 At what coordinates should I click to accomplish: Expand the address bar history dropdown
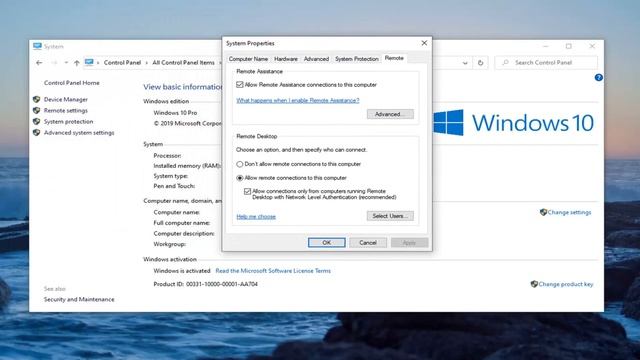pyautogui.click(x=465, y=63)
